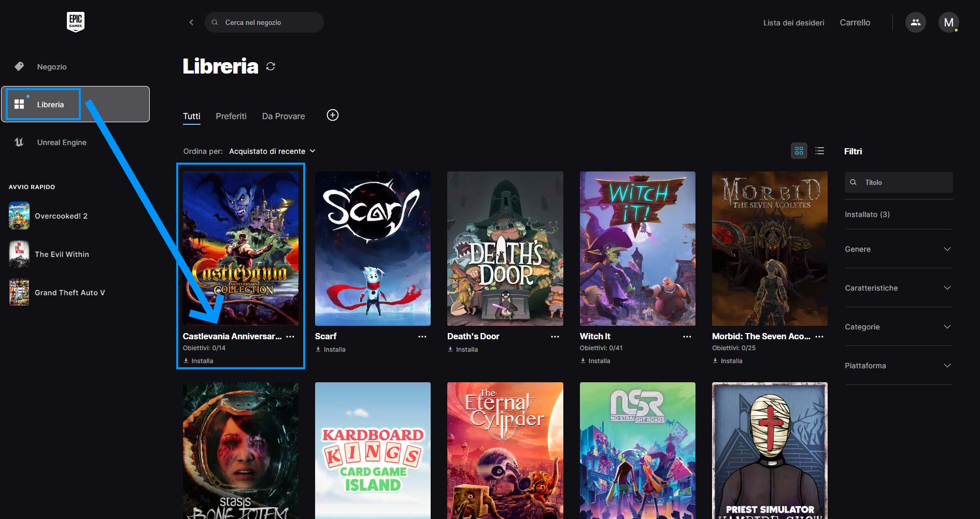The width and height of the screenshot is (980, 519).
Task: Click the Scarf download icon
Action: click(318, 349)
